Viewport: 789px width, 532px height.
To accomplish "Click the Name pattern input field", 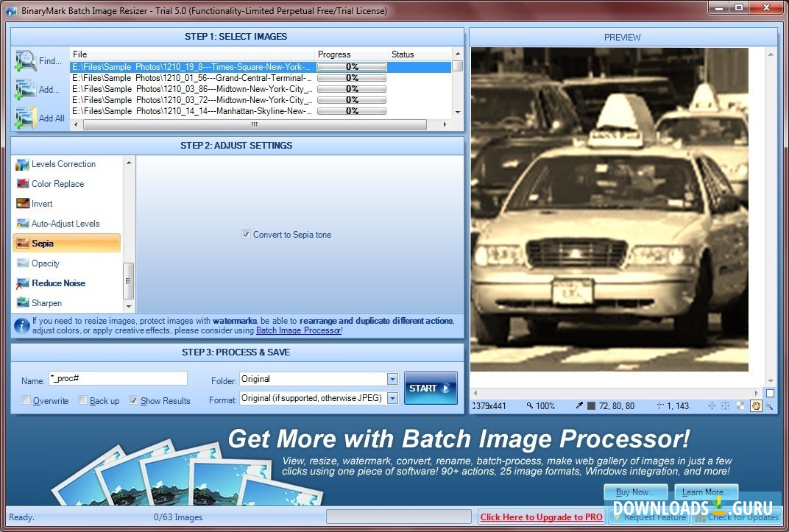I will click(x=118, y=378).
